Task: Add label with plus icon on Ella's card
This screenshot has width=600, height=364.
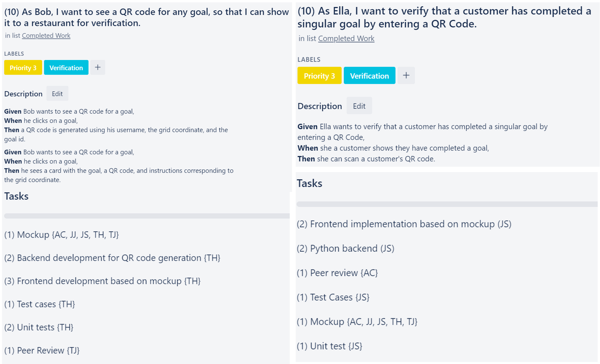Action: (406, 75)
